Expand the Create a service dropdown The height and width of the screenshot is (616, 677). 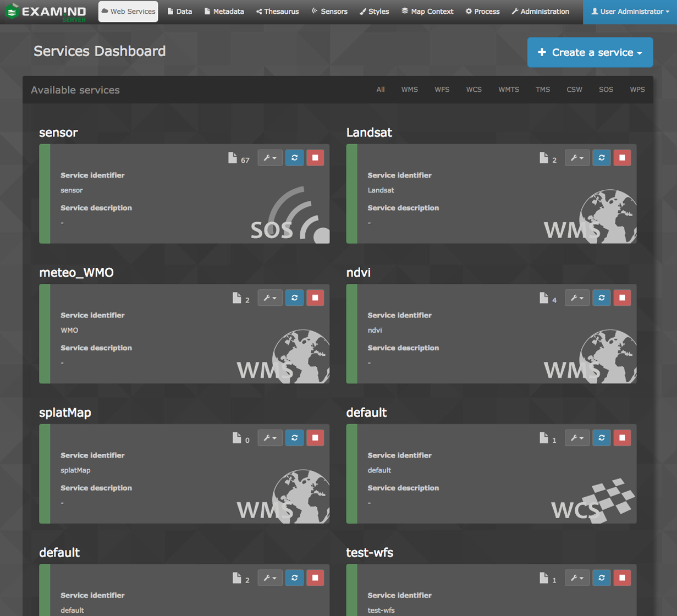coord(590,53)
